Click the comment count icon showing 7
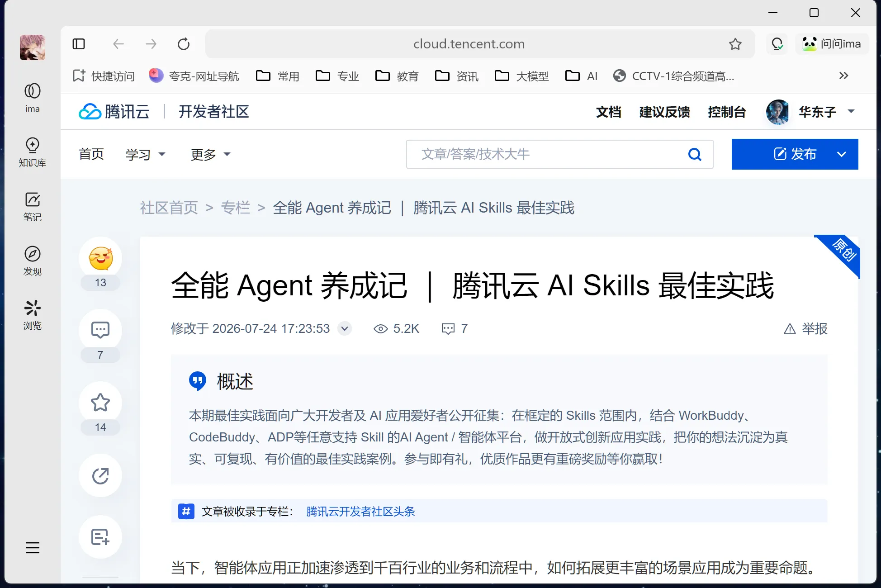The height and width of the screenshot is (588, 881). coord(448,329)
